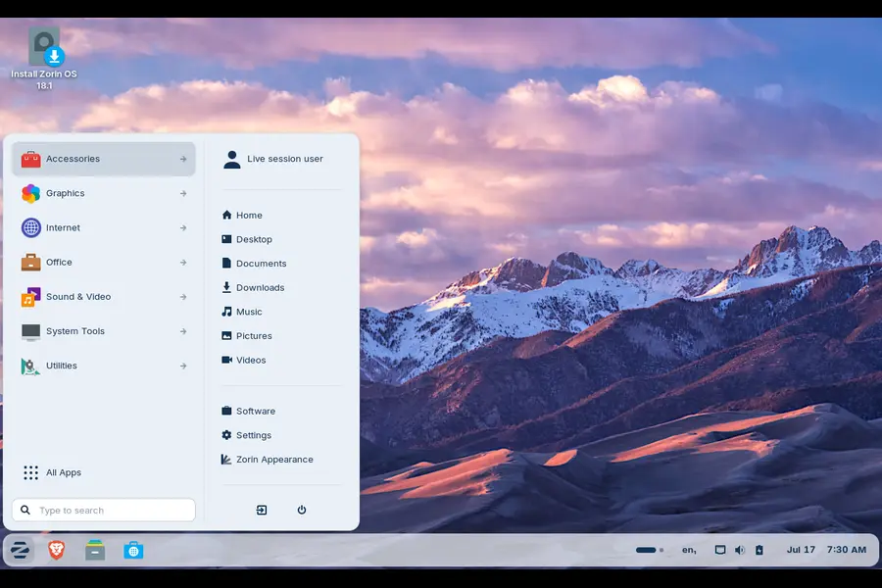Click the Sound & Video icon
This screenshot has height=588, width=882.
(31, 297)
